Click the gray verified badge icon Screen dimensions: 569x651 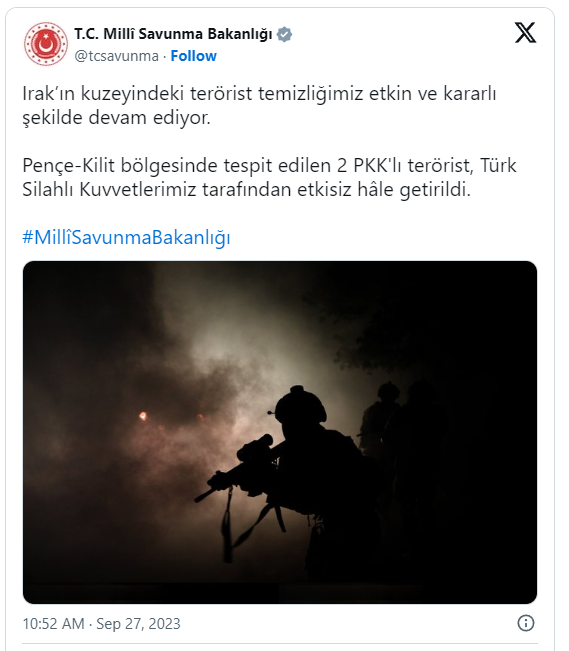(284, 34)
